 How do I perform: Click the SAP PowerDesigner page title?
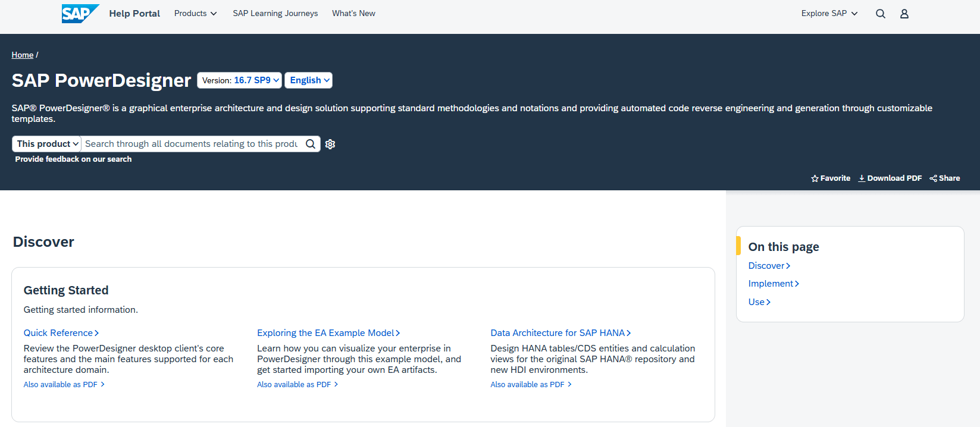(x=101, y=80)
